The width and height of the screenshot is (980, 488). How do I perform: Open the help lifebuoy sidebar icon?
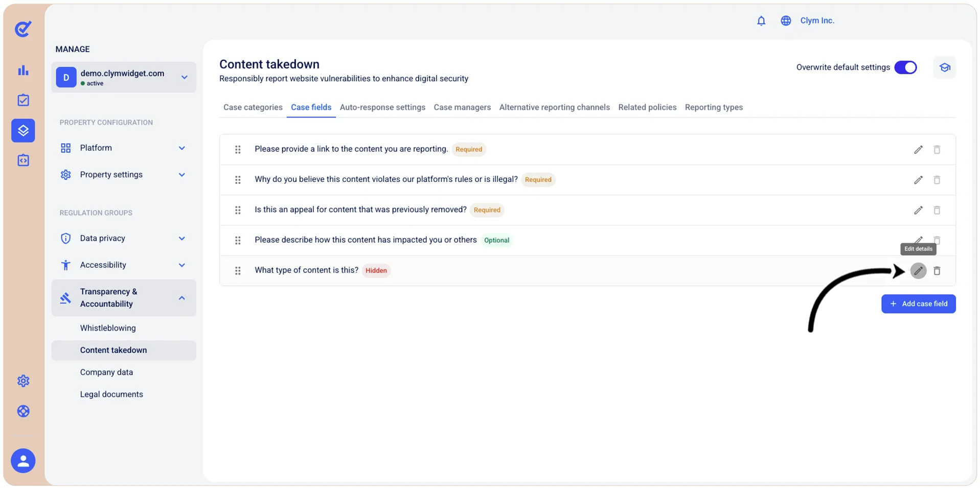(23, 411)
